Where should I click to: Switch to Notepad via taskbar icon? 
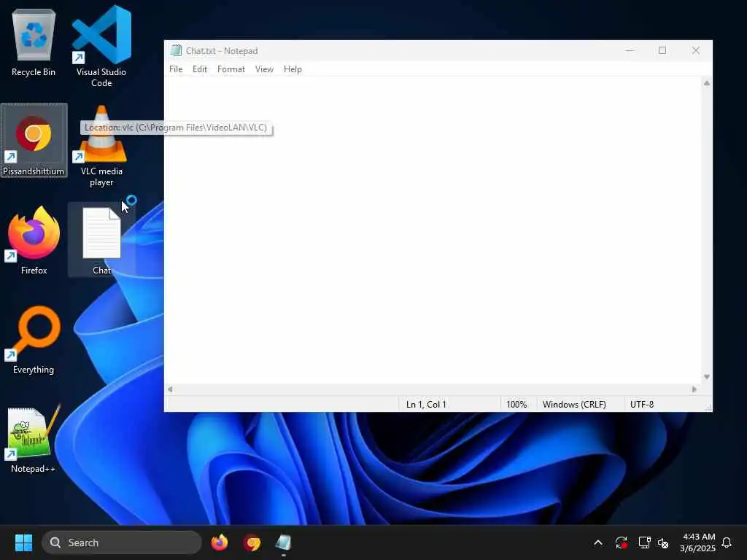tap(284, 542)
